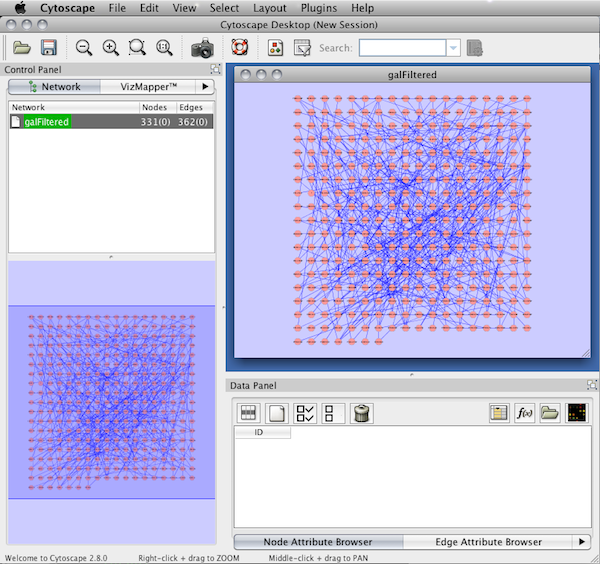
Task: Float the Control Panel with its corner toggle
Action: (216, 69)
